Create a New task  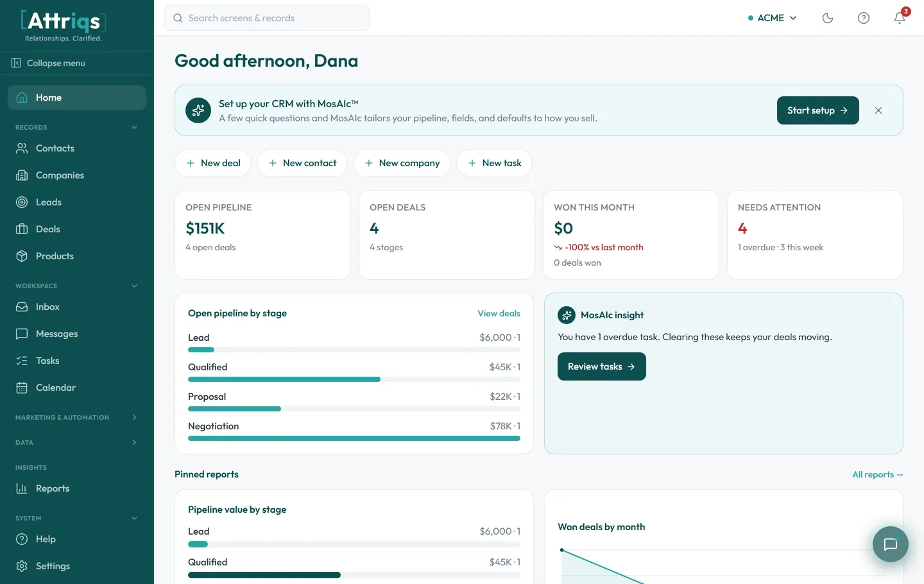pyautogui.click(x=494, y=163)
